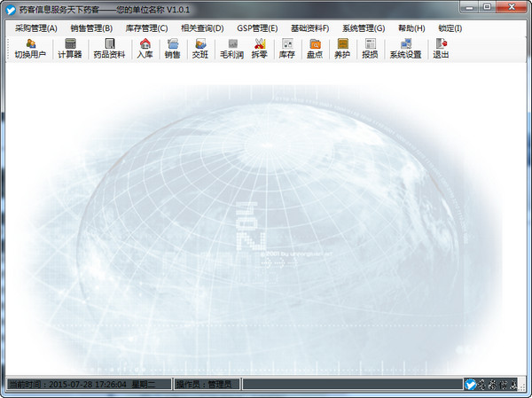The image size is (532, 398).
Task: Open the 采购管理(A) menu
Action: 35,28
